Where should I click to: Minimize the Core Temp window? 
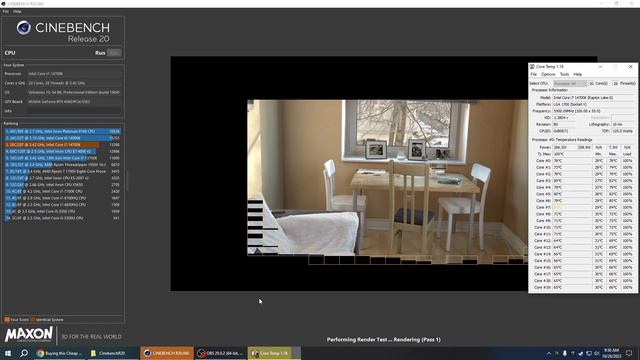(x=600, y=66)
